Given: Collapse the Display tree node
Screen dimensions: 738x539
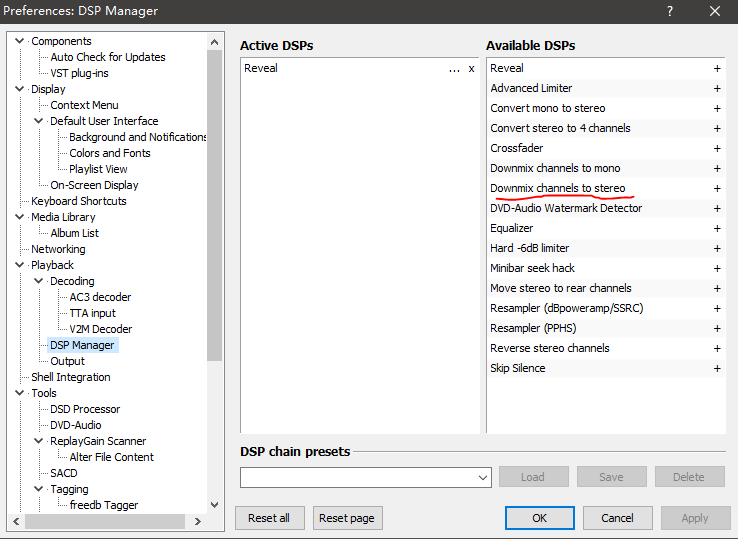Looking at the screenshot, I should (x=20, y=89).
